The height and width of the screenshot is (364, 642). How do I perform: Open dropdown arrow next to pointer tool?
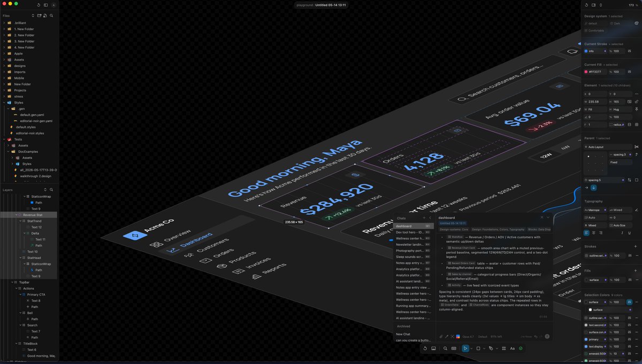click(471, 348)
